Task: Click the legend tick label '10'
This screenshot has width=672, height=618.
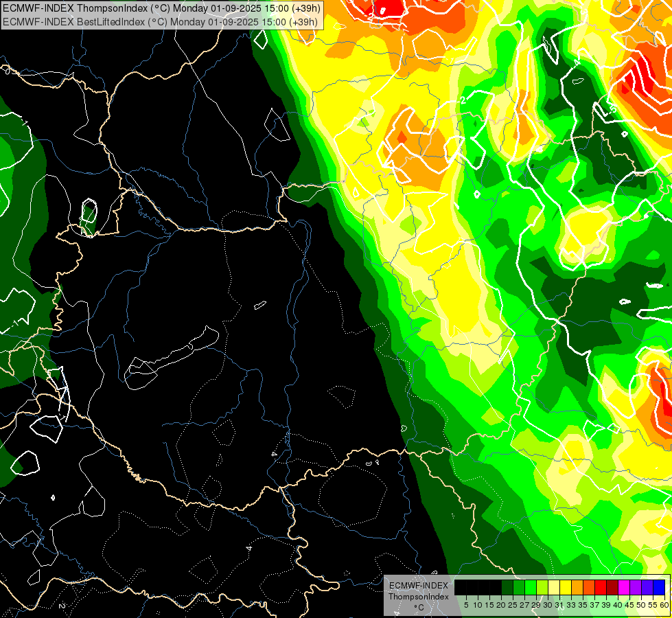Action: coord(478,605)
